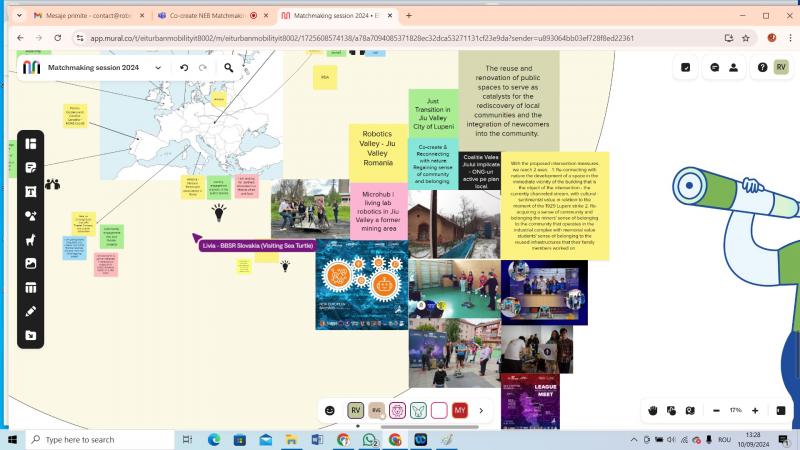Click the llama icons tool
The width and height of the screenshot is (800, 450).
(31, 239)
